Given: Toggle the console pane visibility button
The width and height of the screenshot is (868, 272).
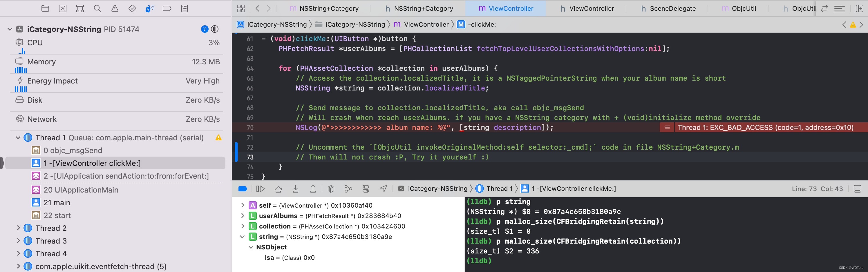Looking at the screenshot, I should click(x=858, y=189).
